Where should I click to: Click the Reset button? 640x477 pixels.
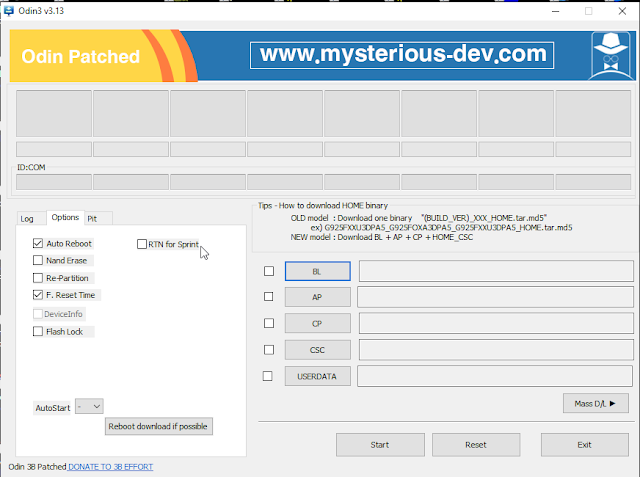[475, 444]
